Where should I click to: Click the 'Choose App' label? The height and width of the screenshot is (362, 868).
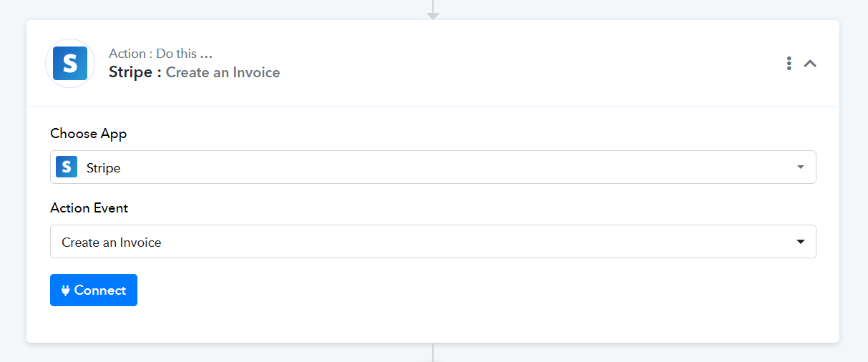(89, 134)
